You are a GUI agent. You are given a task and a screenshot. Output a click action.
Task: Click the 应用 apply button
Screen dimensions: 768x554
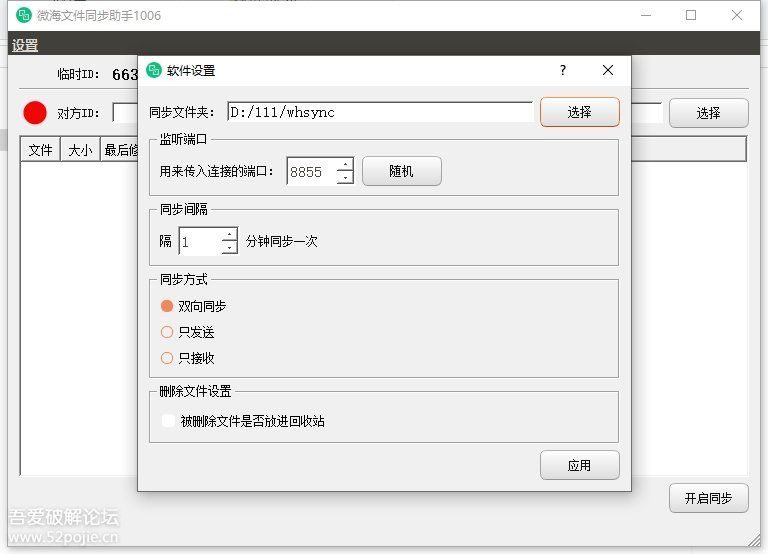point(579,465)
